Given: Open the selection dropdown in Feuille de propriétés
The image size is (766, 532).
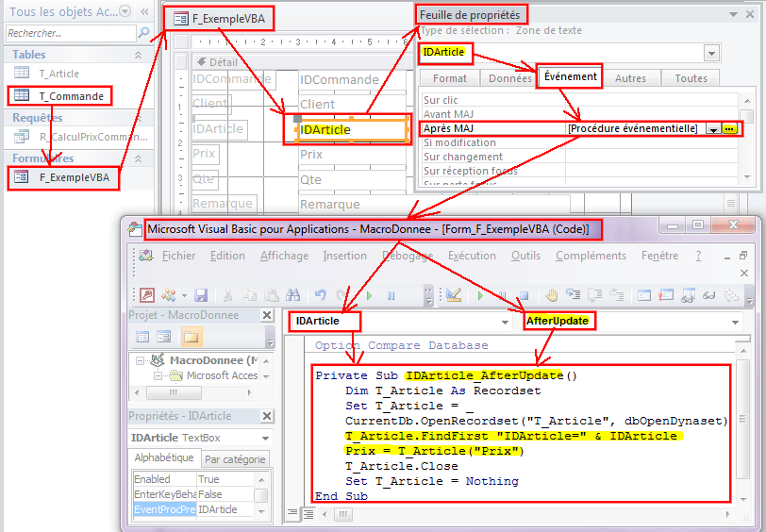Looking at the screenshot, I should [712, 53].
